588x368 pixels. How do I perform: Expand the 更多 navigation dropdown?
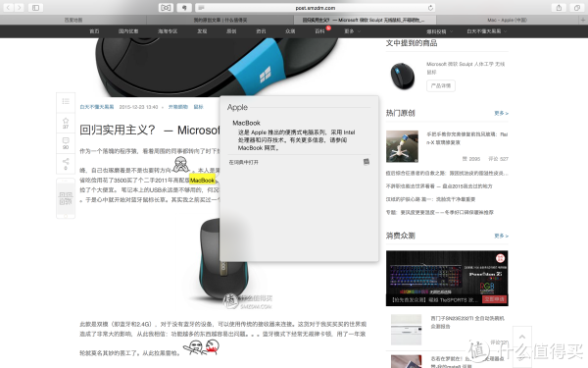coord(352,31)
